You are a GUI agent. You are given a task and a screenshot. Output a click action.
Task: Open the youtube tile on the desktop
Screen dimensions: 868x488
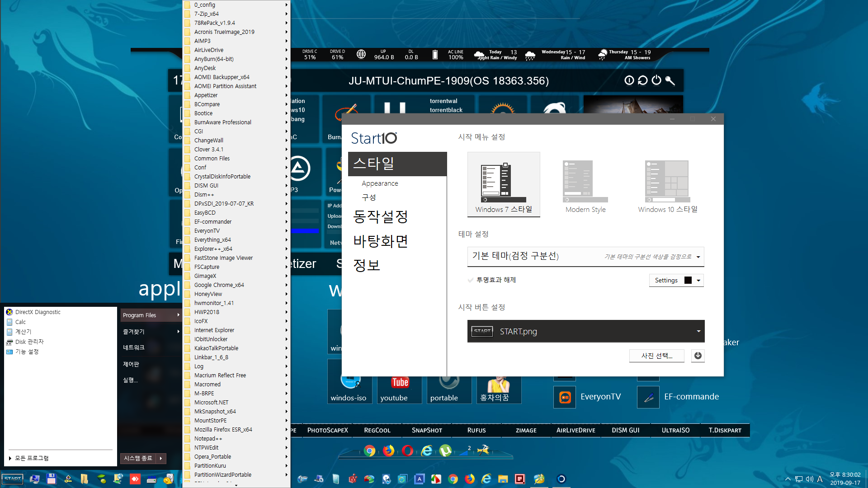coord(400,389)
